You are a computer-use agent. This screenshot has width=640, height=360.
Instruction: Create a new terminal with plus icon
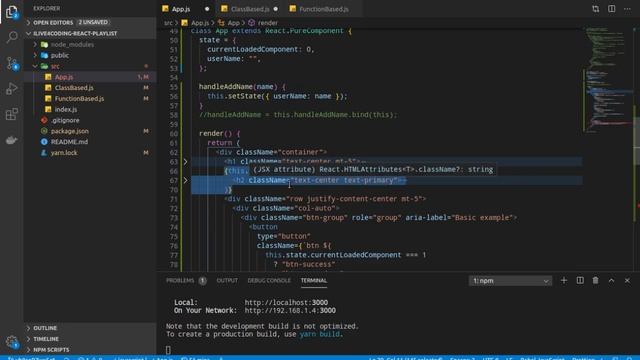(x=564, y=280)
